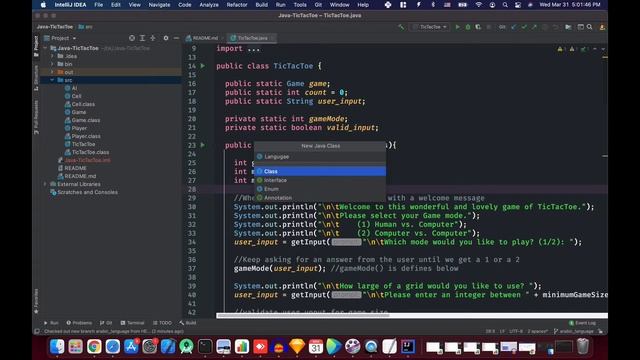This screenshot has height=360, width=640.
Task: Run with coverage from the toolbar
Action: pos(478,27)
